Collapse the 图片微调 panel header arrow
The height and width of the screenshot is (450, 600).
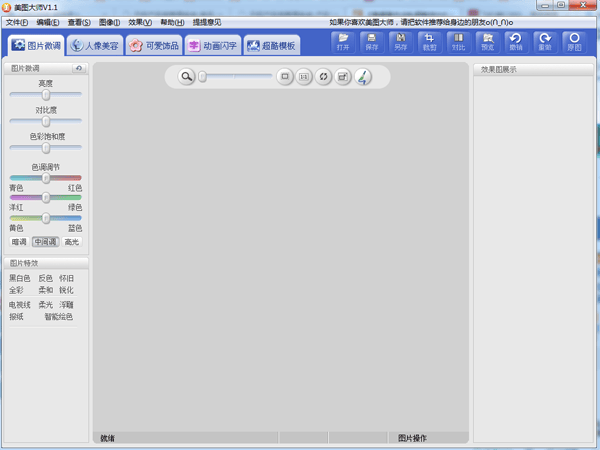tap(78, 69)
